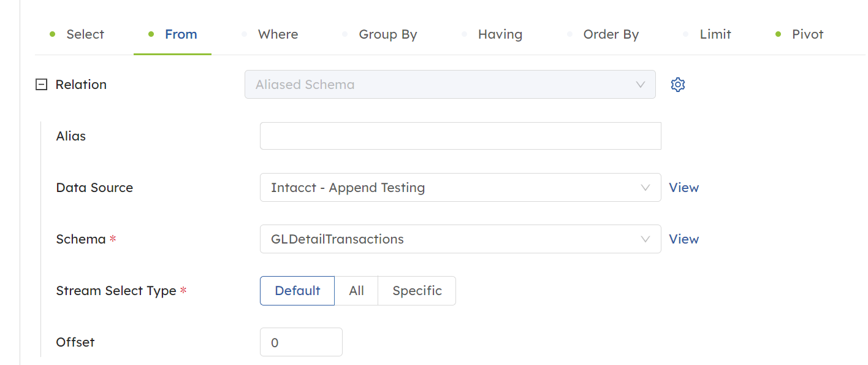The image size is (868, 365).
Task: Keep Default selected for Stream Select Type
Action: coord(297,290)
